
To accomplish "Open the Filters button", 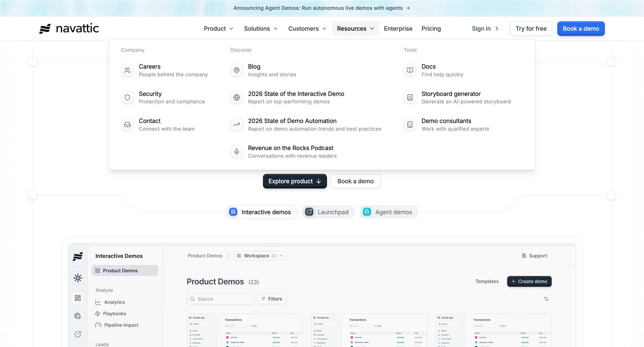I will coord(272,299).
